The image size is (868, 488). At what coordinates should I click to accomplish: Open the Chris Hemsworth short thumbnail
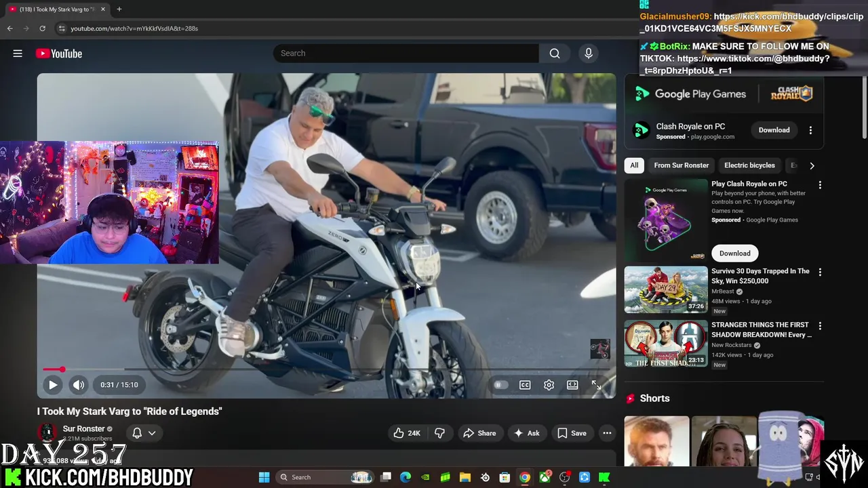(x=656, y=441)
